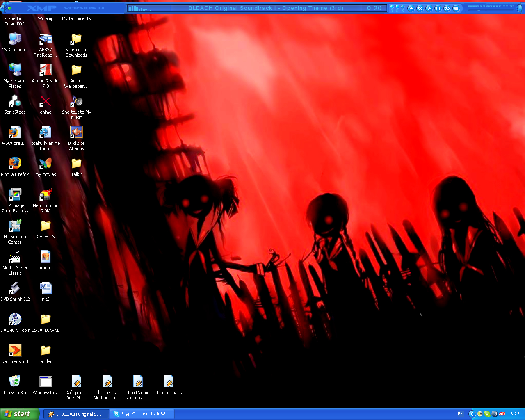Click the EN language indicator
Viewport: 525px width, 420px height.
click(x=461, y=414)
